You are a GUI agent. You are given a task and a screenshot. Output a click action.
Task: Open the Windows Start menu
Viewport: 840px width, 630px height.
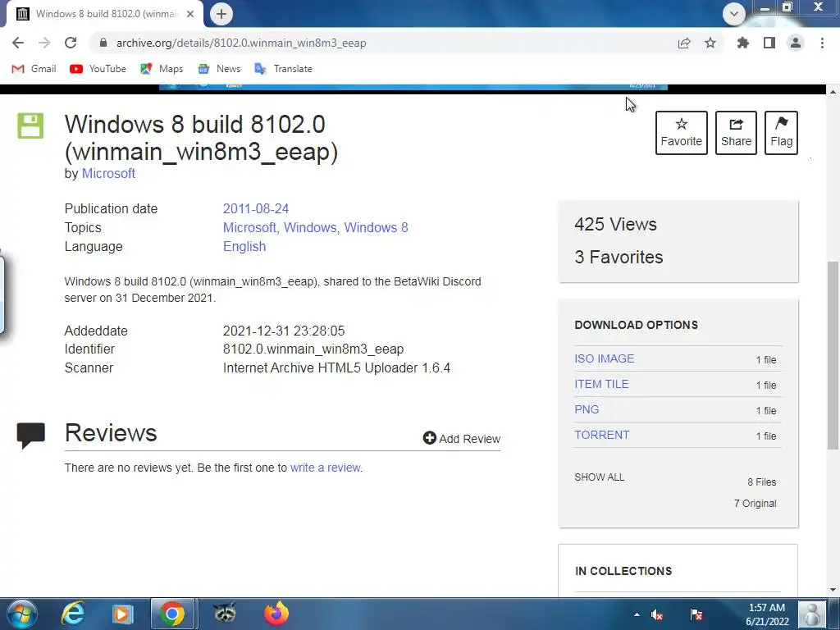coord(21,614)
